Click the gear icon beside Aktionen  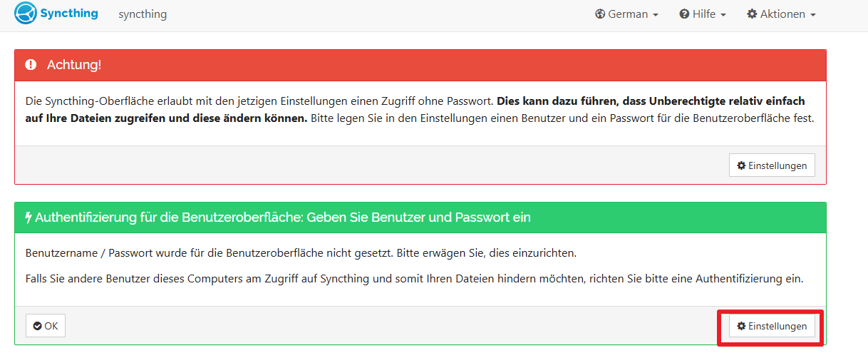(752, 14)
